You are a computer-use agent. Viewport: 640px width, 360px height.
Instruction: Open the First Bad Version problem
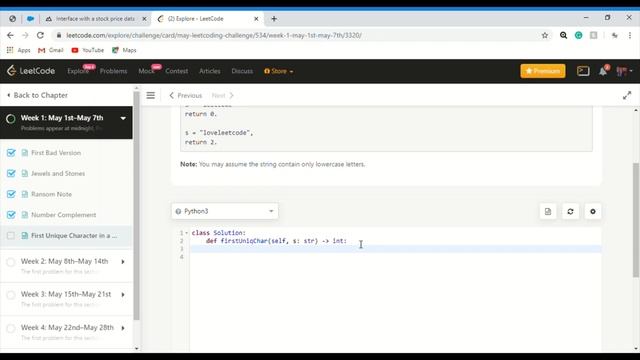point(56,153)
